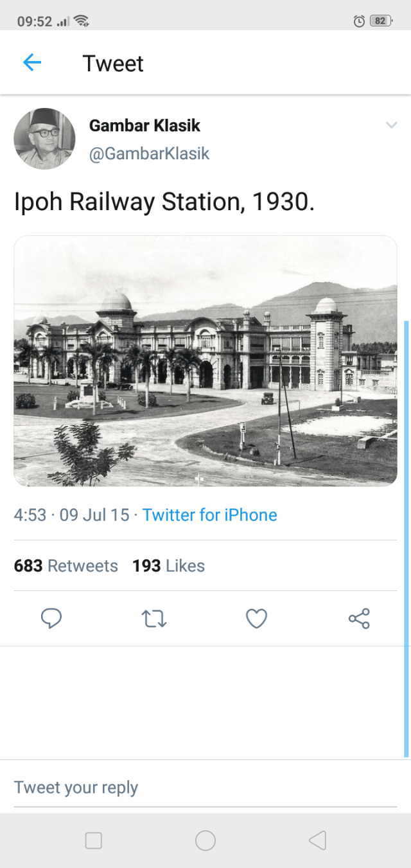Viewport: 411px width, 868px height.
Task: View the 193 Likes list
Action: (168, 566)
